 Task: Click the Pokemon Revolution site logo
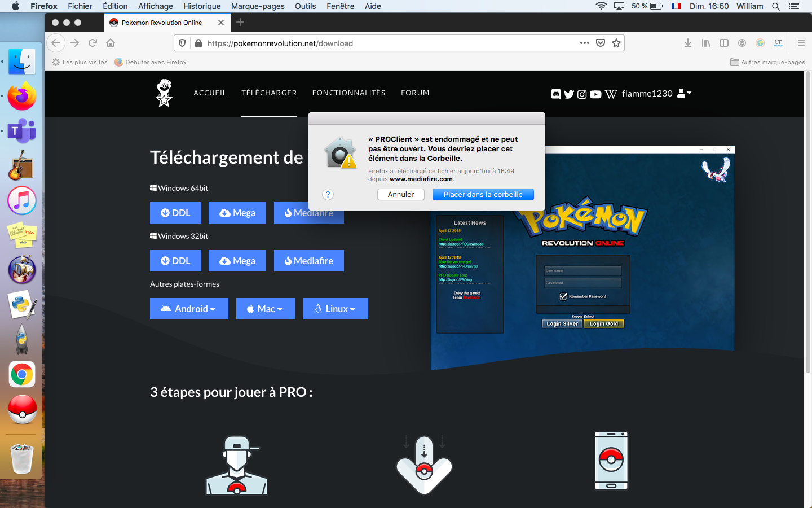[164, 93]
